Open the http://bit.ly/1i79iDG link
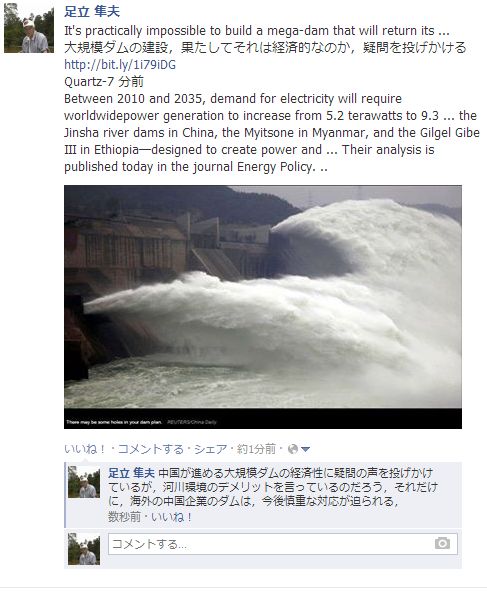 click(x=120, y=65)
